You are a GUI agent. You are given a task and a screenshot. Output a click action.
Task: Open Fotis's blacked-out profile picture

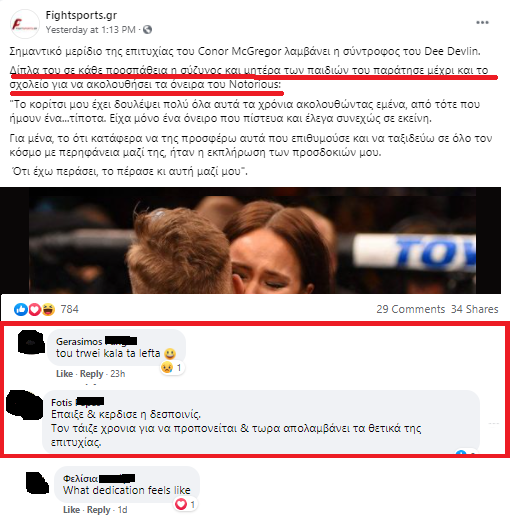coord(25,405)
